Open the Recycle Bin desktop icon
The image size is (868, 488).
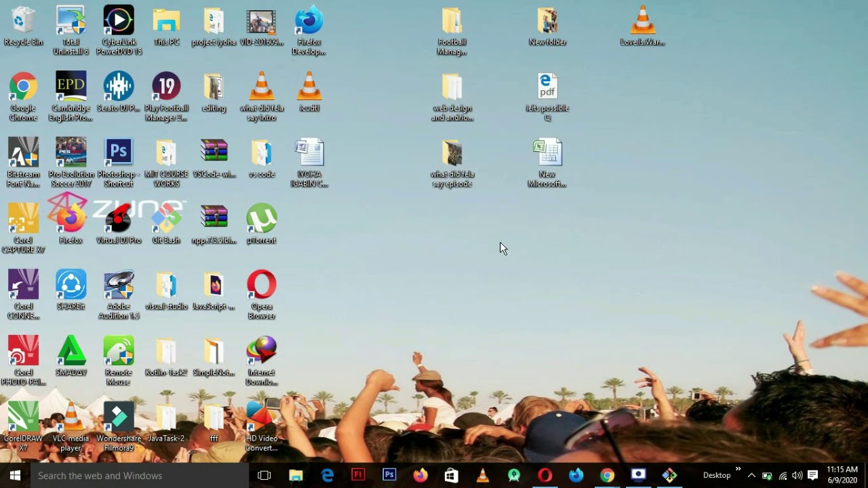[23, 27]
